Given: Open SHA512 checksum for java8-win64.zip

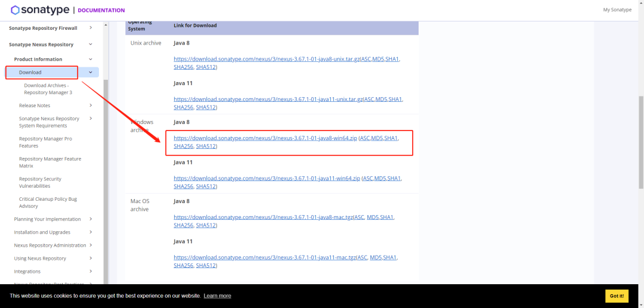Looking at the screenshot, I should click(x=206, y=146).
